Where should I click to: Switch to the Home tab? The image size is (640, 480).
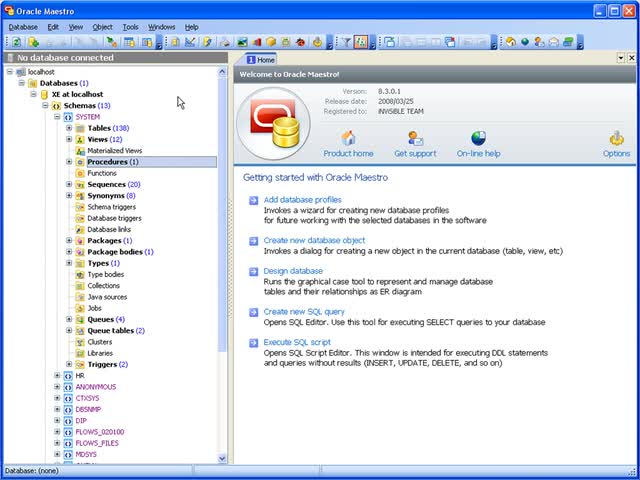260,59
